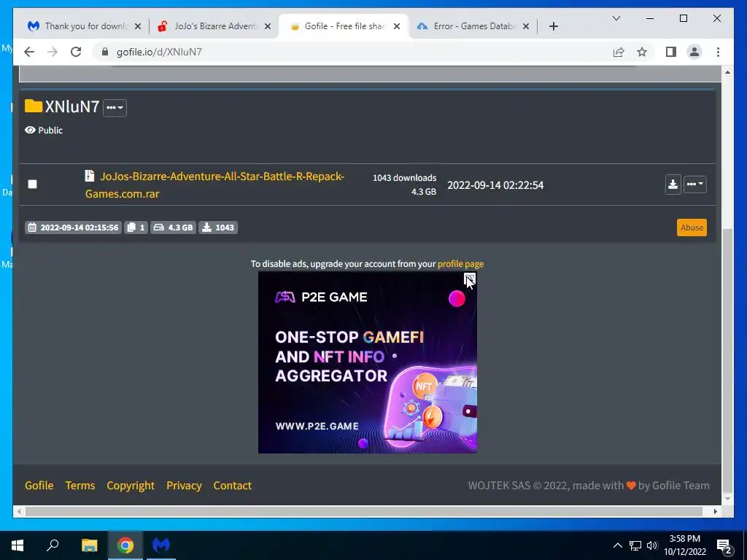Close the Error - Games Database tab
The image size is (747, 560).
(x=526, y=26)
